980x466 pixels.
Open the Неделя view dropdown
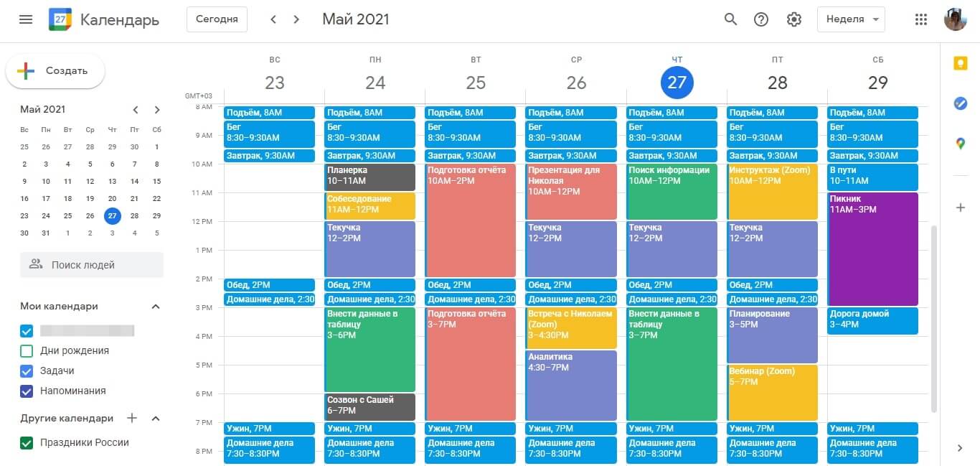tap(851, 19)
